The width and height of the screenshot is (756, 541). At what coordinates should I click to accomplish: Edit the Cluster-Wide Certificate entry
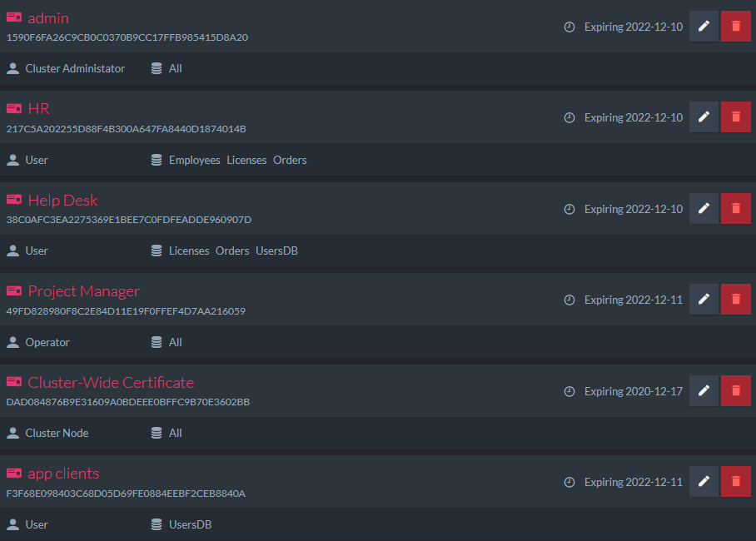click(x=704, y=390)
